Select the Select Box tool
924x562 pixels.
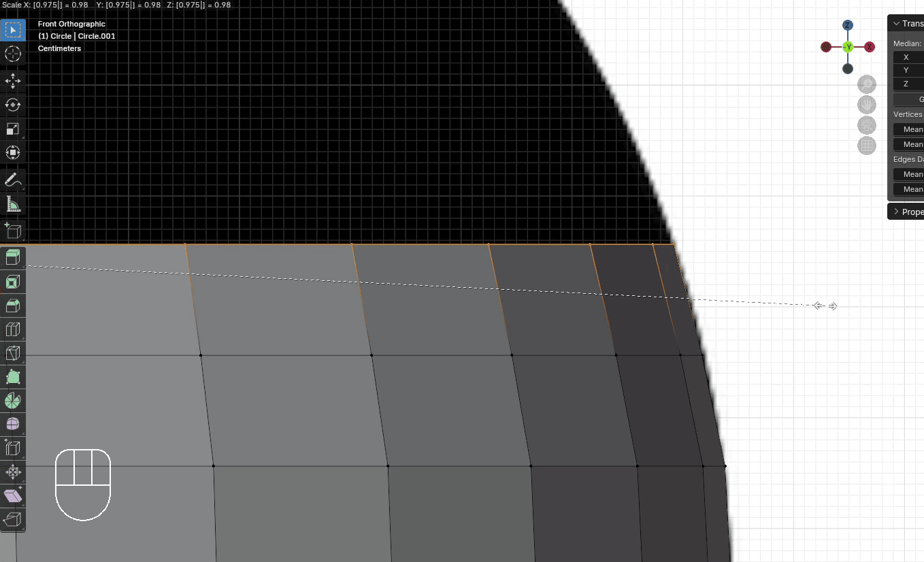(13, 31)
